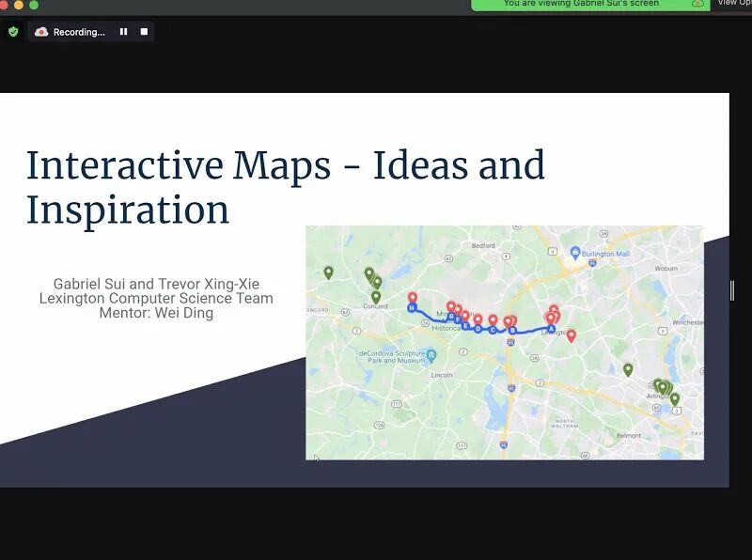Screen dimensions: 752x560
Task: Click the map image on the slide
Action: [505, 343]
